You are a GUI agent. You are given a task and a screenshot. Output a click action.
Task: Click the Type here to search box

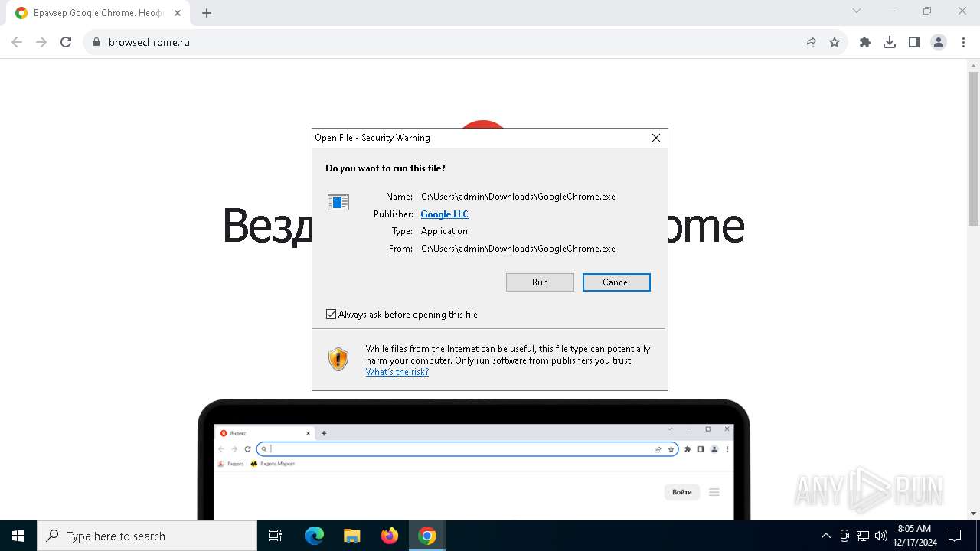(147, 536)
